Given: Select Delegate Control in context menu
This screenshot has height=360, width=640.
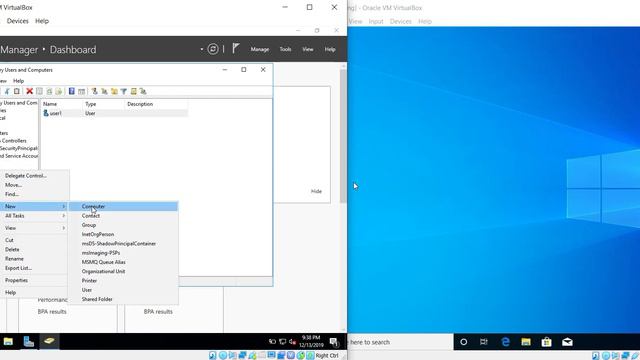Looking at the screenshot, I should (x=33, y=176).
